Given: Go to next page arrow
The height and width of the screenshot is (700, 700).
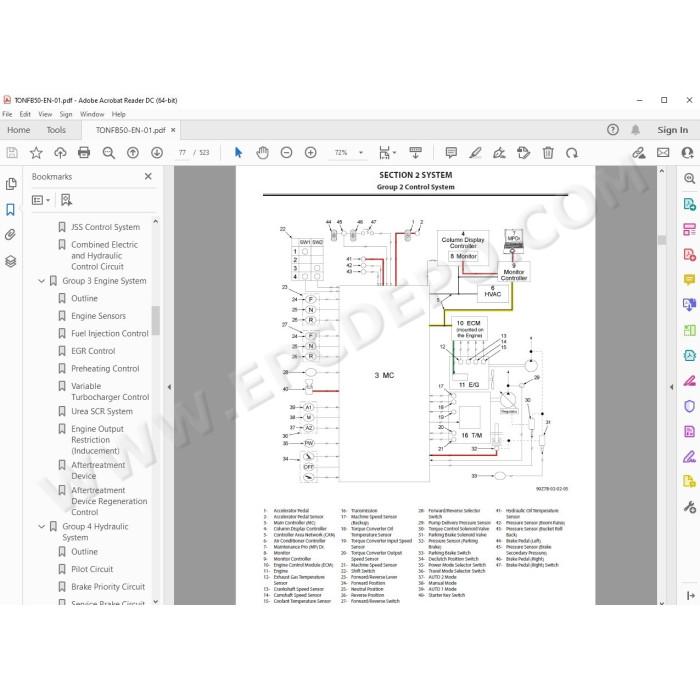Looking at the screenshot, I should 157,153.
